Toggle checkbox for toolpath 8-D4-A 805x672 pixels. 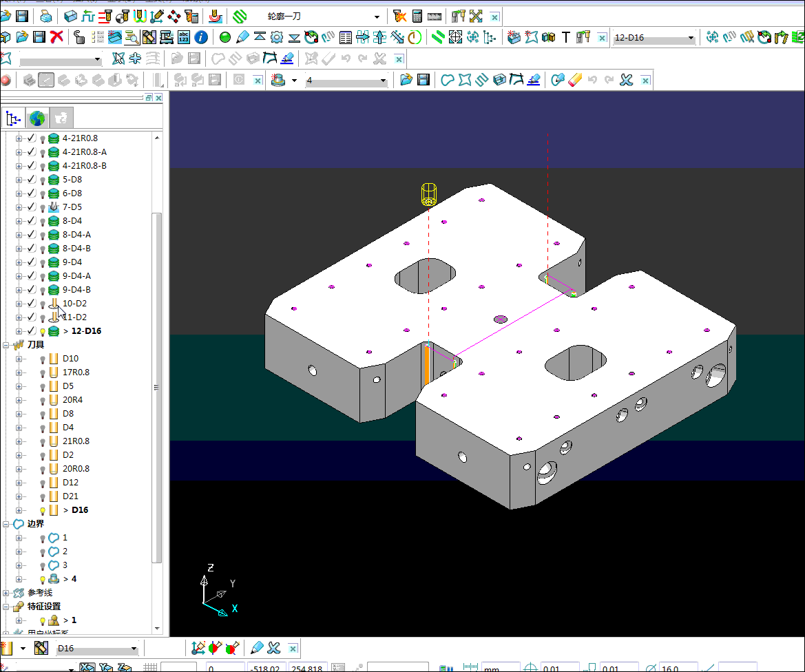pyautogui.click(x=31, y=235)
